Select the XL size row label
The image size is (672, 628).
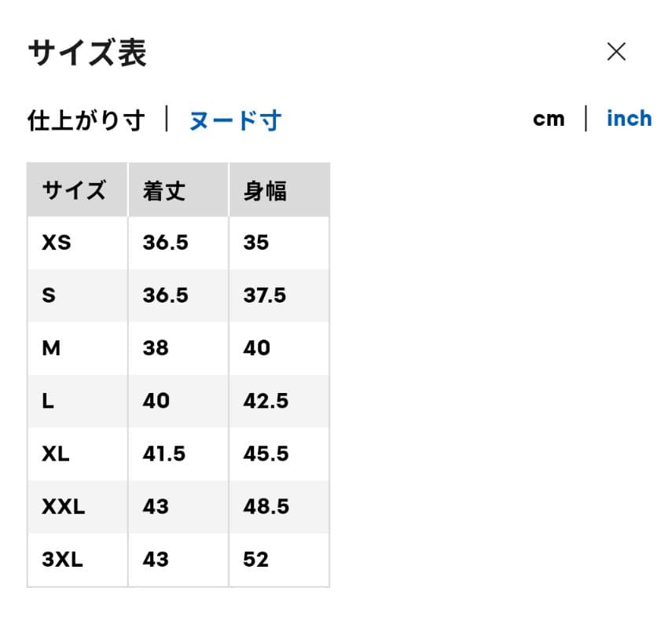tap(56, 454)
